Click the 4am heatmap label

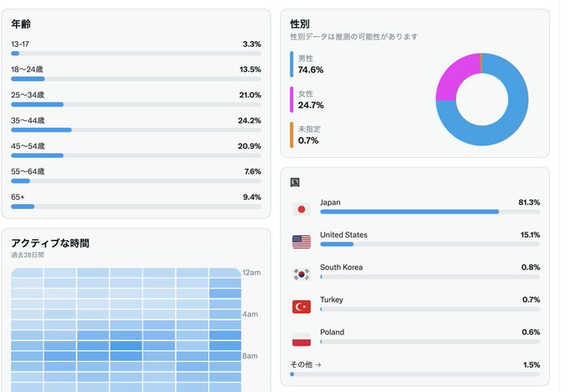click(250, 314)
